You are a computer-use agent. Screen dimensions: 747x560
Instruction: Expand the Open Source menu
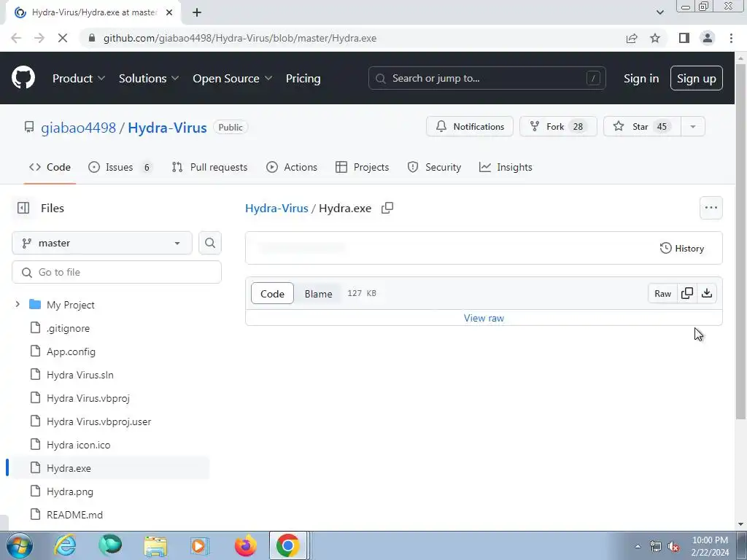click(x=233, y=78)
